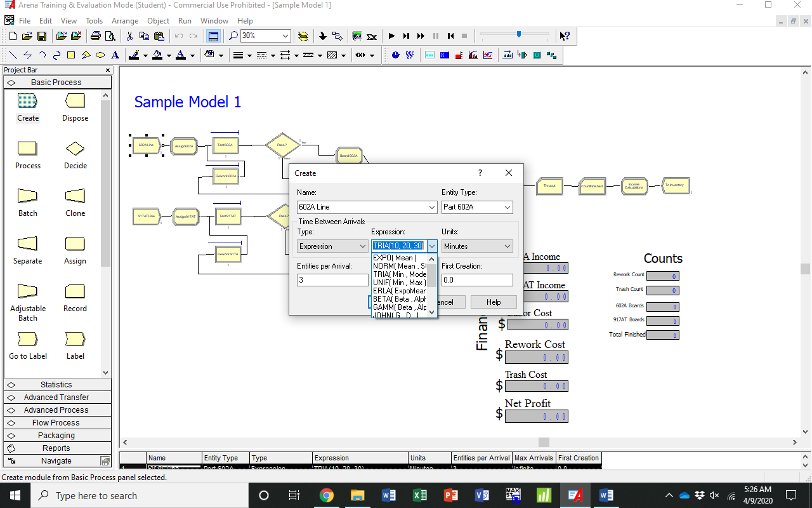Screen dimensions: 812x508
Task: Click the Cut scissors icon
Action: tap(129, 36)
